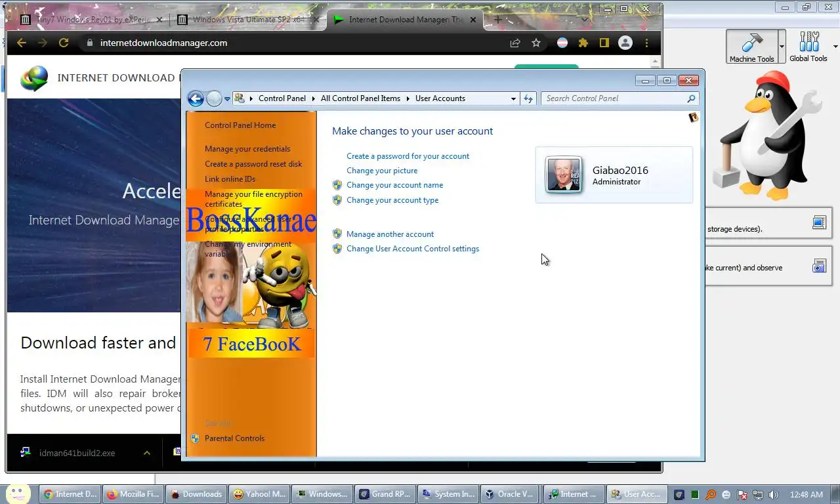The image size is (840, 504).
Task: Click the share page icon in Chrome
Action: tap(515, 43)
